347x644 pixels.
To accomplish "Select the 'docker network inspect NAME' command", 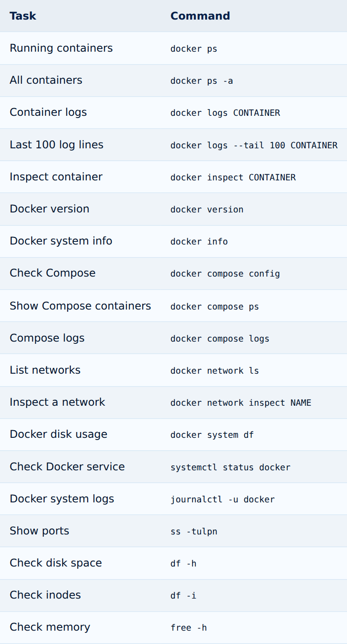I will coord(241,403).
